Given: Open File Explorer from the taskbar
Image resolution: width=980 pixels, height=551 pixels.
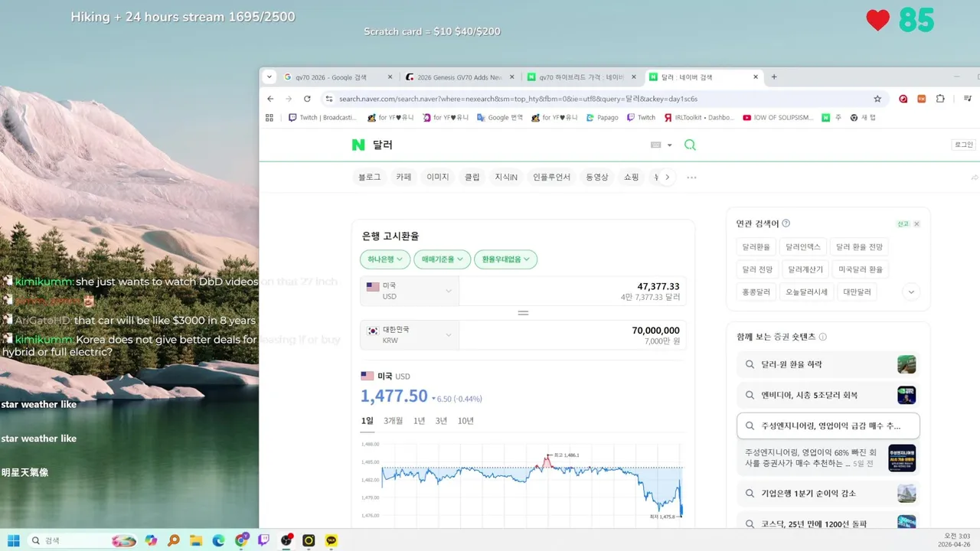Looking at the screenshot, I should 196,540.
